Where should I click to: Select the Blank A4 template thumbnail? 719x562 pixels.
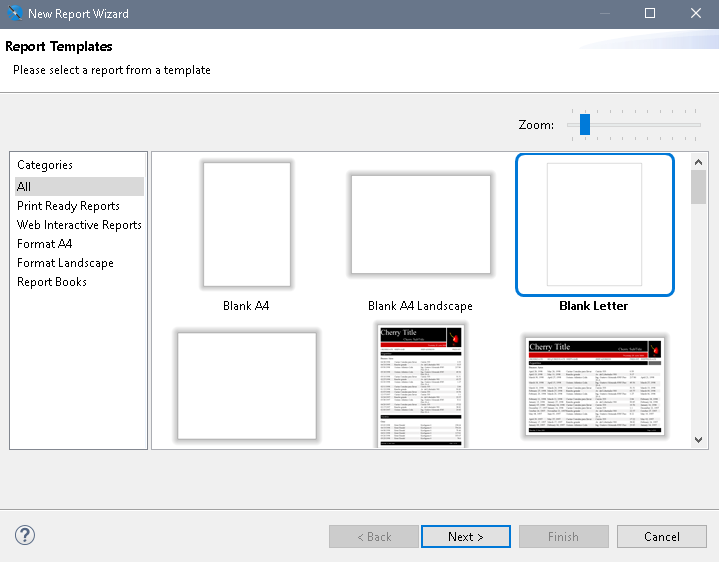click(246, 225)
